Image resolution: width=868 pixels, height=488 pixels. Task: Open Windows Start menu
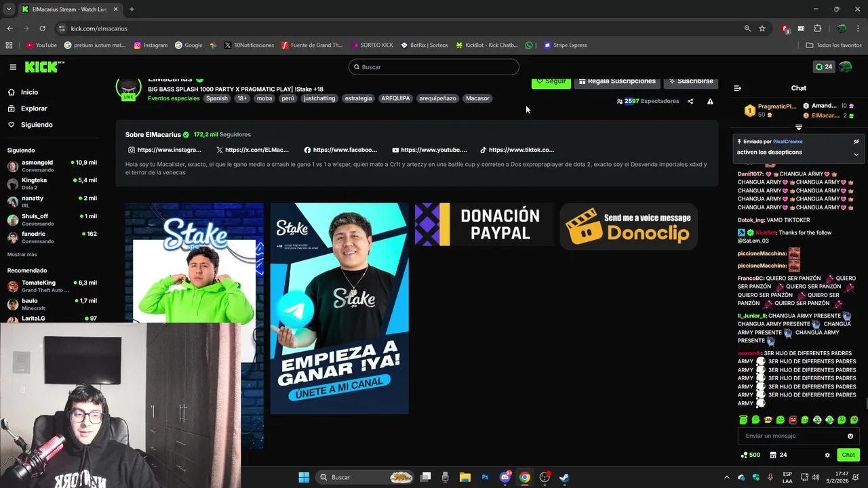pyautogui.click(x=304, y=477)
